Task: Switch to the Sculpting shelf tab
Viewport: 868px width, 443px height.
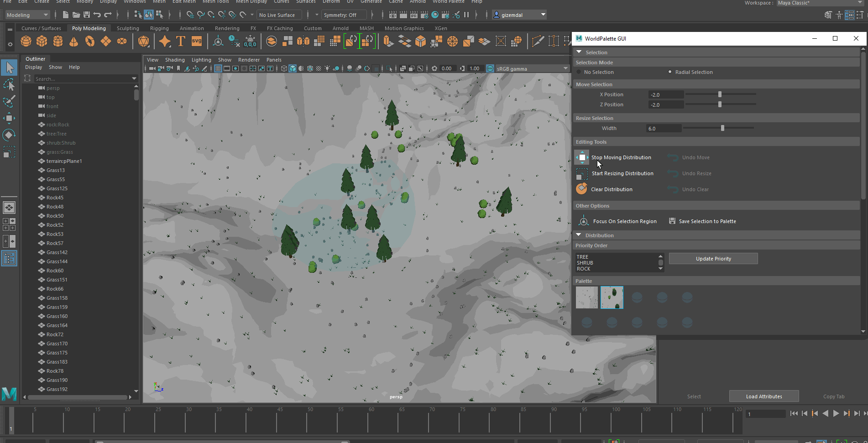Action: [128, 28]
